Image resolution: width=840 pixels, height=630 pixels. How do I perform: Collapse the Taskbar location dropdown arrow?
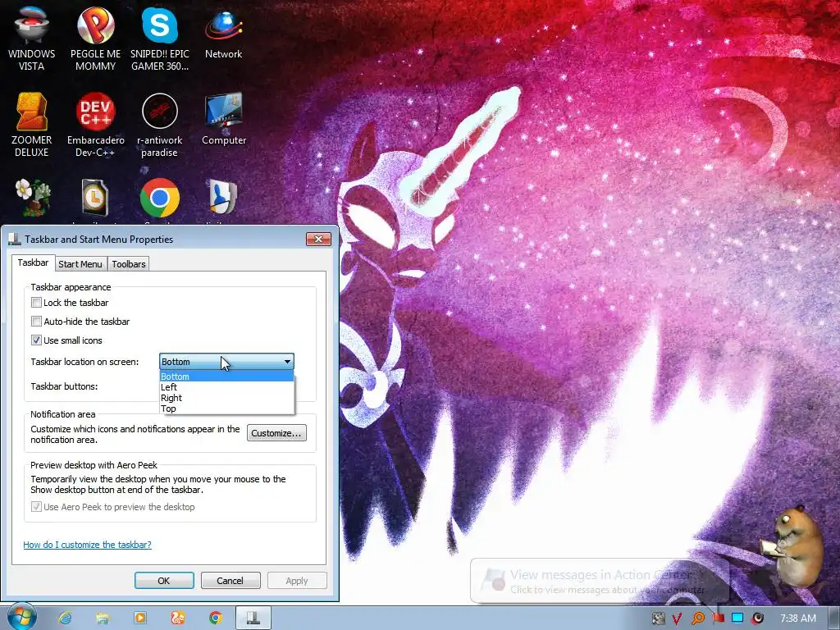tap(287, 362)
